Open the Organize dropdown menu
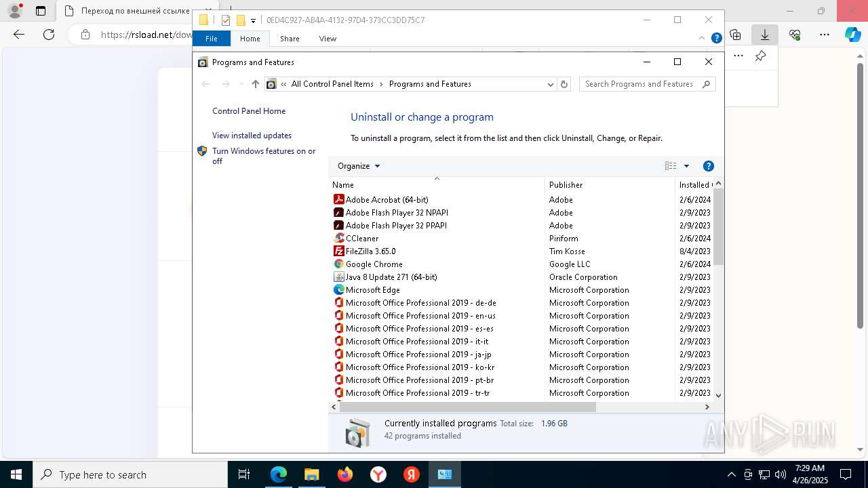Viewport: 868px width, 488px height. (x=359, y=166)
